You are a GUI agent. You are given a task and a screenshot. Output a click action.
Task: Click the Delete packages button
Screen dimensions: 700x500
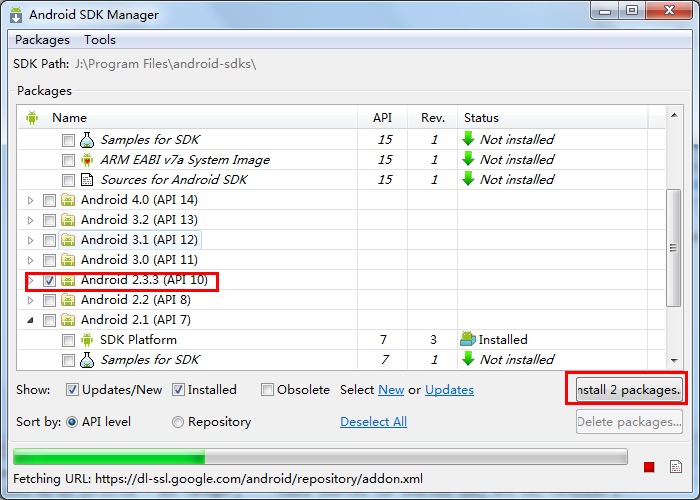(x=629, y=421)
